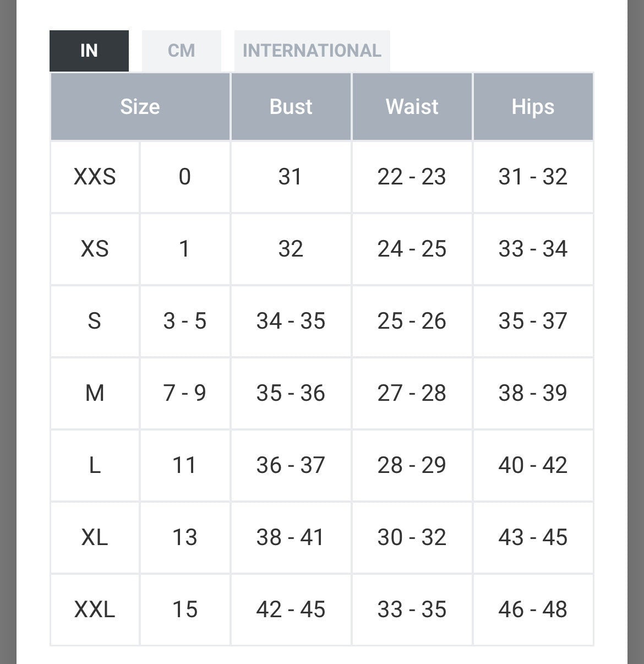Open the INTERNATIONAL sizing tab
644x664 pixels.
pyautogui.click(x=312, y=51)
